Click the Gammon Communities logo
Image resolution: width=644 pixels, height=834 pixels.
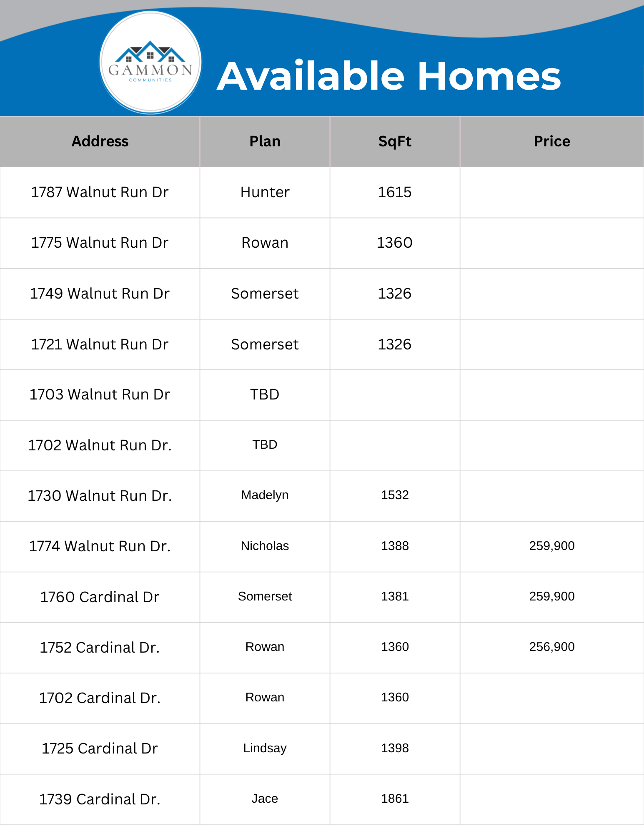click(x=150, y=63)
